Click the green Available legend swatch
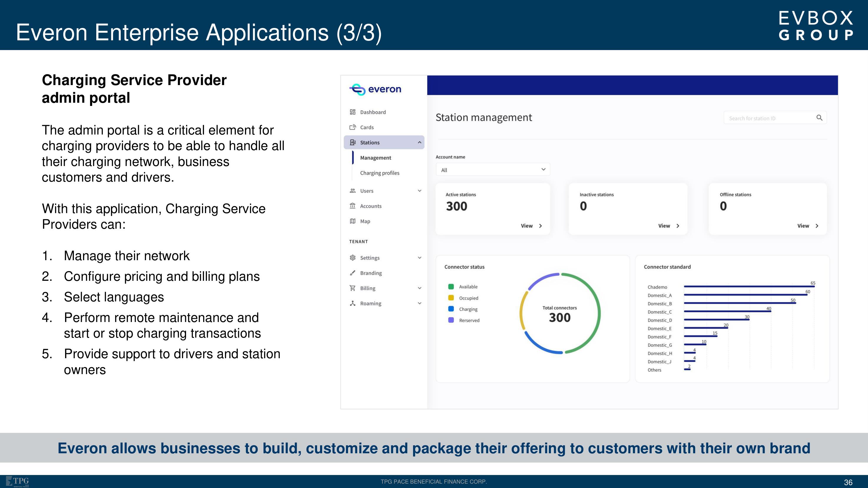This screenshot has width=868, height=488. point(451,287)
